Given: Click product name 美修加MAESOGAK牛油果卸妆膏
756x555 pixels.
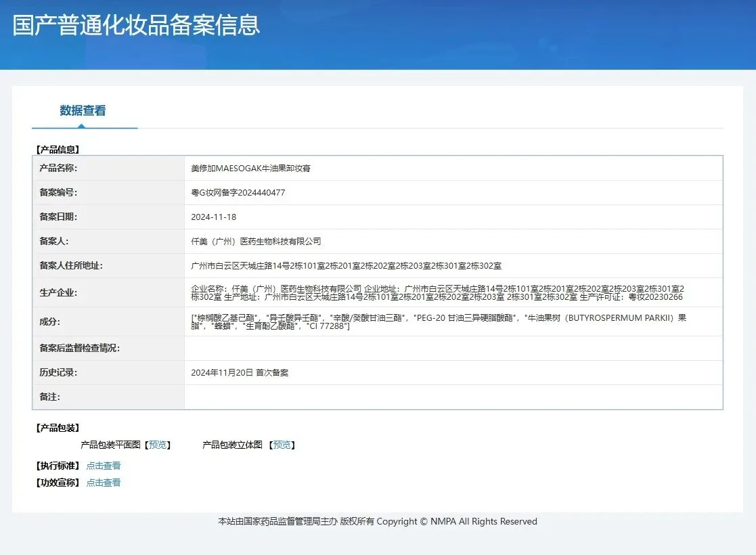Looking at the screenshot, I should (x=250, y=169).
